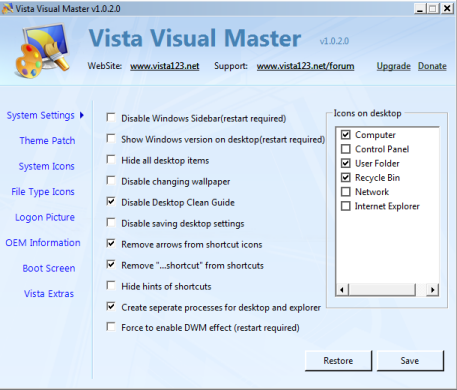Close the Vista Visual Master window
Screen dimensions: 457x390
pyautogui.click(x=447, y=8)
